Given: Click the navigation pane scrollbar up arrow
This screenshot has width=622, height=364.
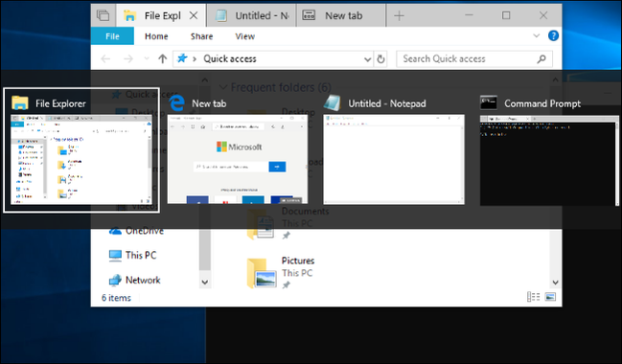Looking at the screenshot, I should (205, 80).
